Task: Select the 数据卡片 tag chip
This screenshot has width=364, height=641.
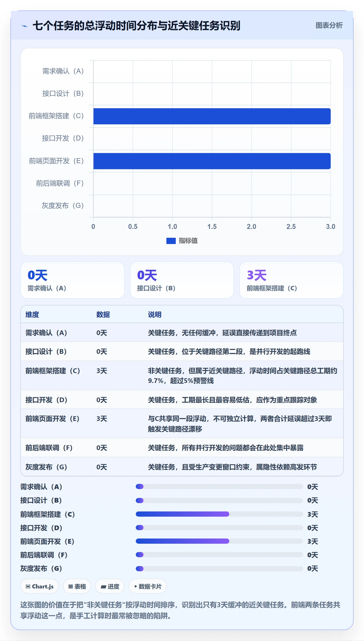Action: [148, 586]
